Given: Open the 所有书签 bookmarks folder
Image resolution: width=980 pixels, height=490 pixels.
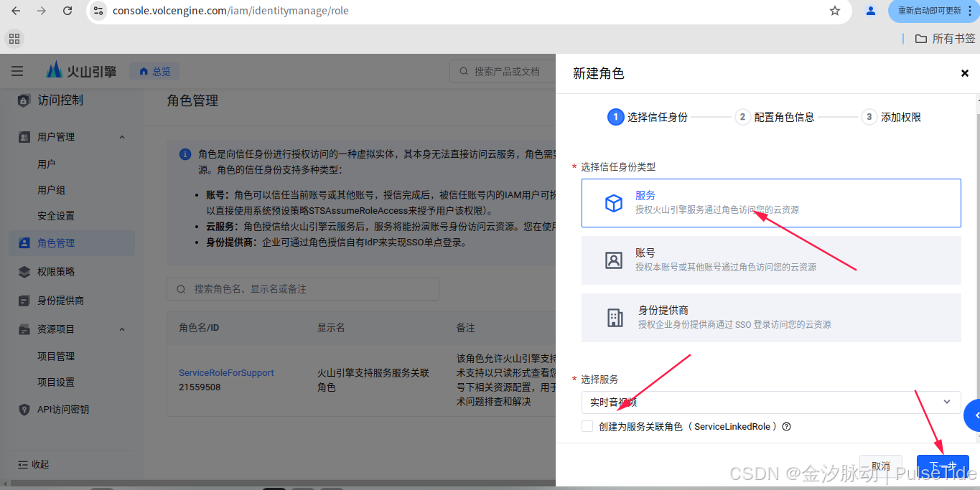Looking at the screenshot, I should tap(945, 39).
